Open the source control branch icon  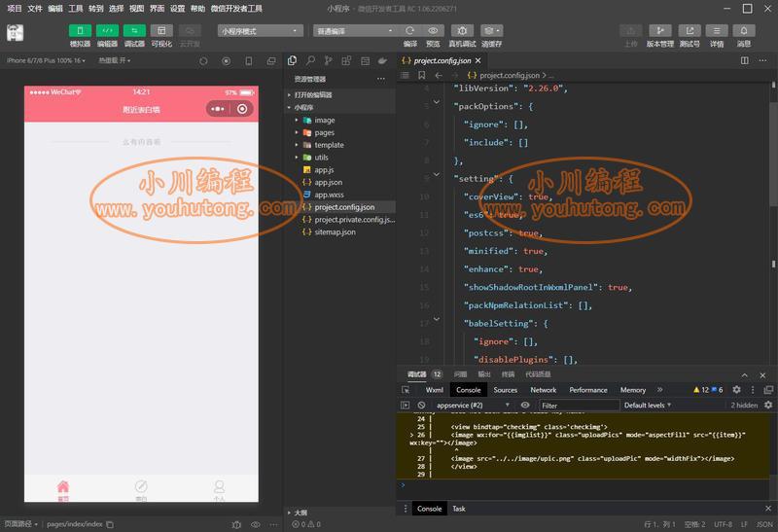click(x=328, y=60)
